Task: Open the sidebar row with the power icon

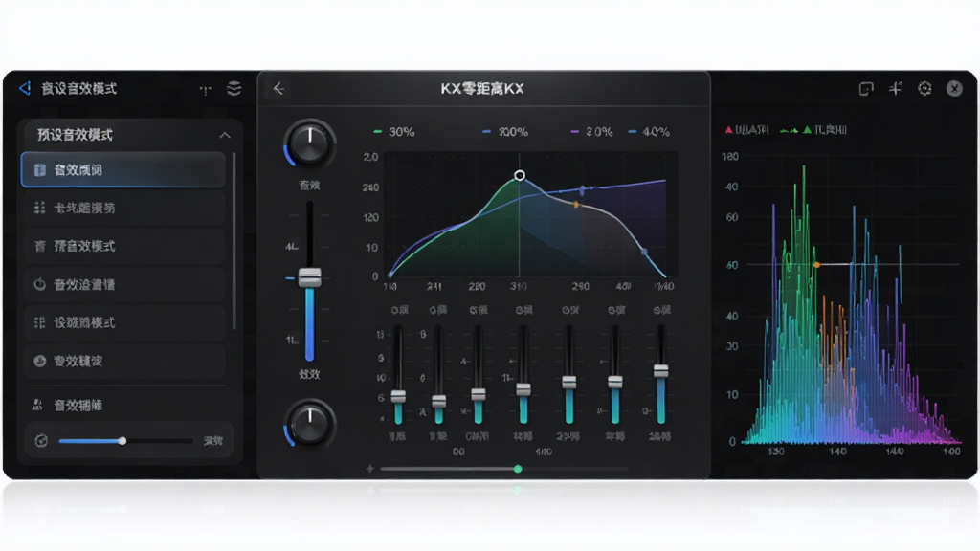Action: 123,284
